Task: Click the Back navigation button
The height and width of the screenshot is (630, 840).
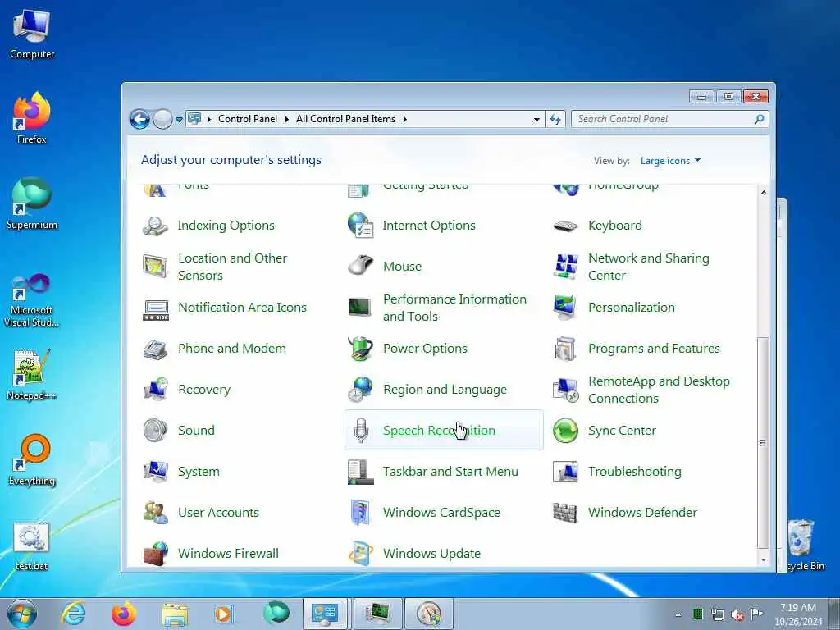Action: pos(139,119)
